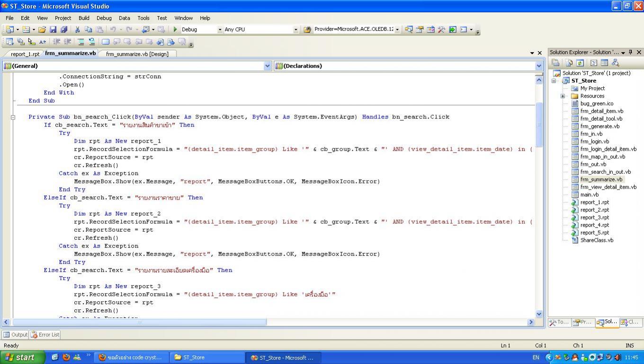The width and height of the screenshot is (644, 364).
Task: Select ShareClass.vb in Solution Explorer
Action: [x=597, y=240]
